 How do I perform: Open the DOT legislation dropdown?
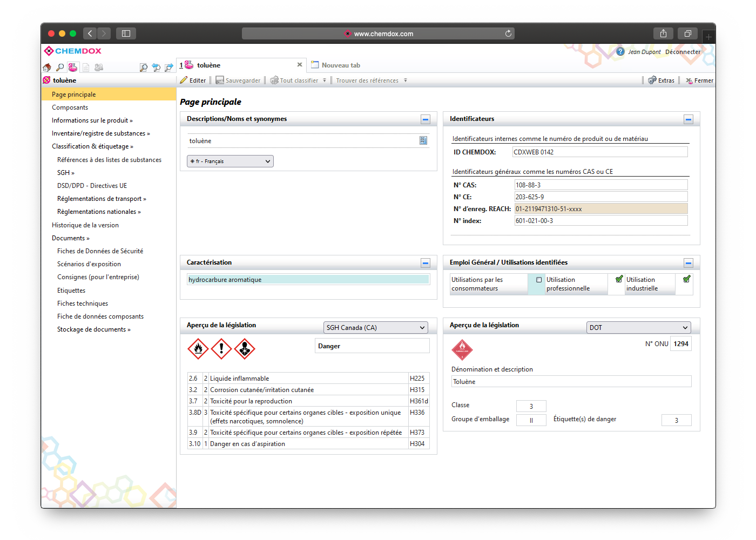click(x=638, y=327)
